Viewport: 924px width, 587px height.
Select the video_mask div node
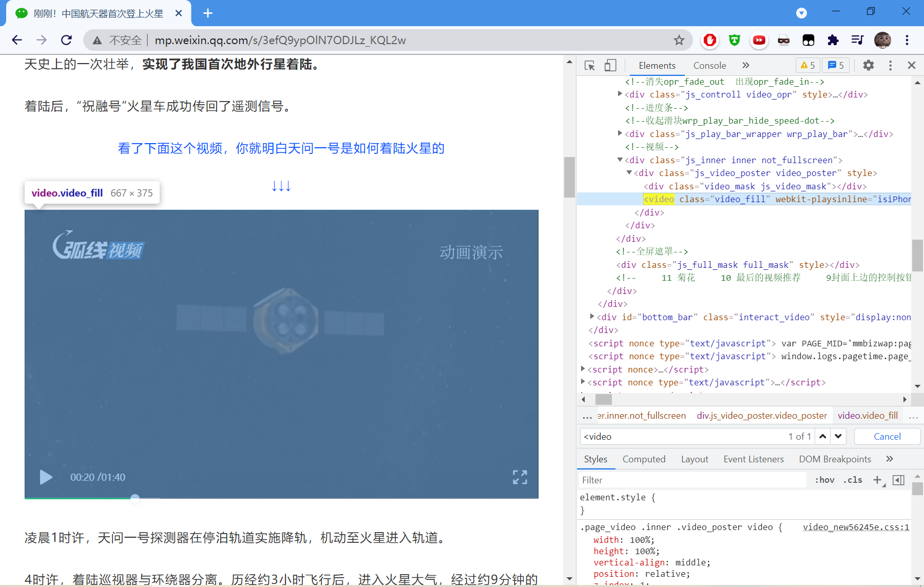755,186
